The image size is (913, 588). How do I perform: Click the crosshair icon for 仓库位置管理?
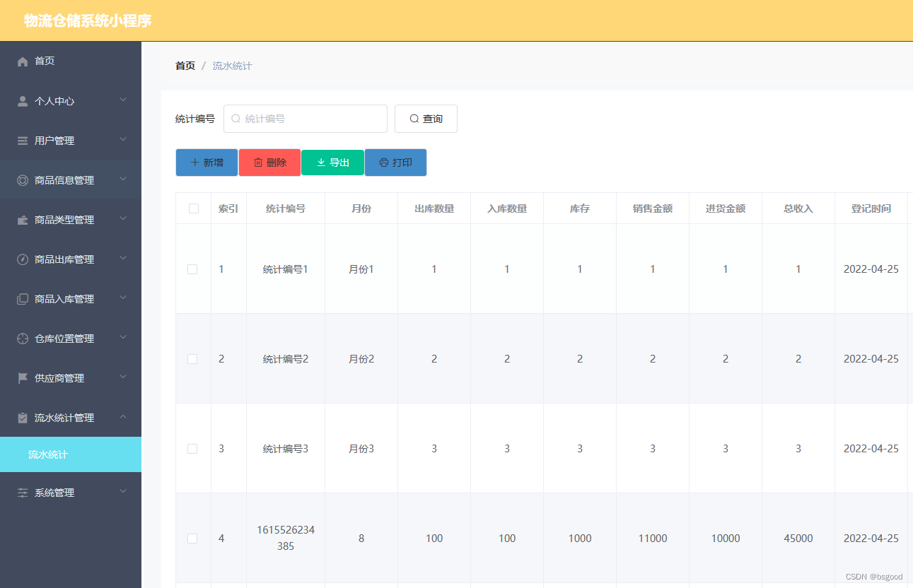tap(23, 339)
